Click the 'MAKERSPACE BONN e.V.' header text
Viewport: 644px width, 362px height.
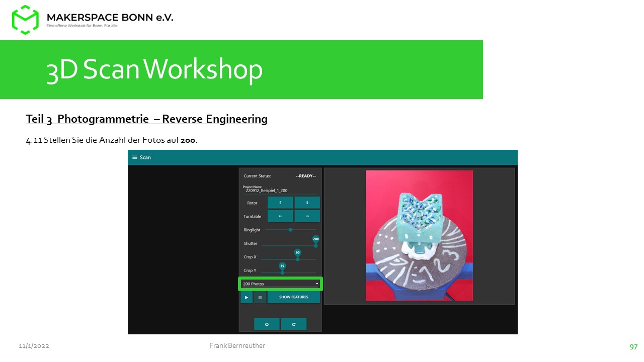coord(110,18)
